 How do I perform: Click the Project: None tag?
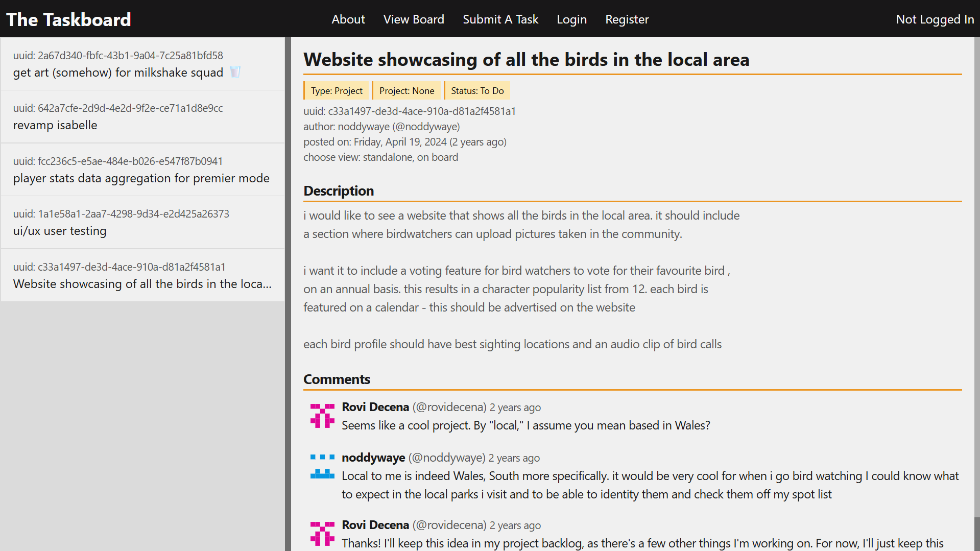(x=407, y=90)
